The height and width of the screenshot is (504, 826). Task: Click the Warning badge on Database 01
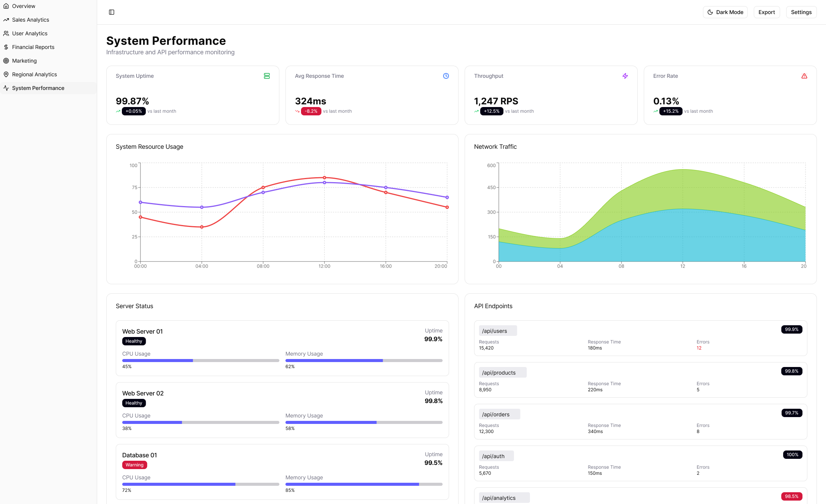[x=134, y=465]
